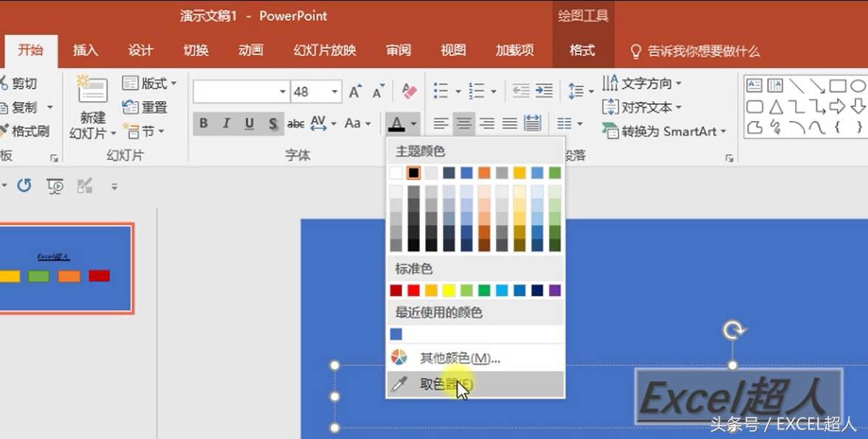868x439 pixels.
Task: Decrease font size with small A icon
Action: coord(378,91)
